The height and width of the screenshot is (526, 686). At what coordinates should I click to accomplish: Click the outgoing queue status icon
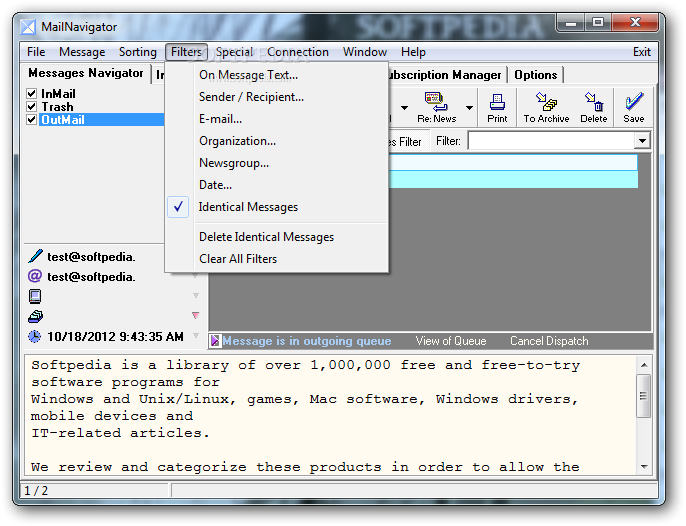click(215, 340)
